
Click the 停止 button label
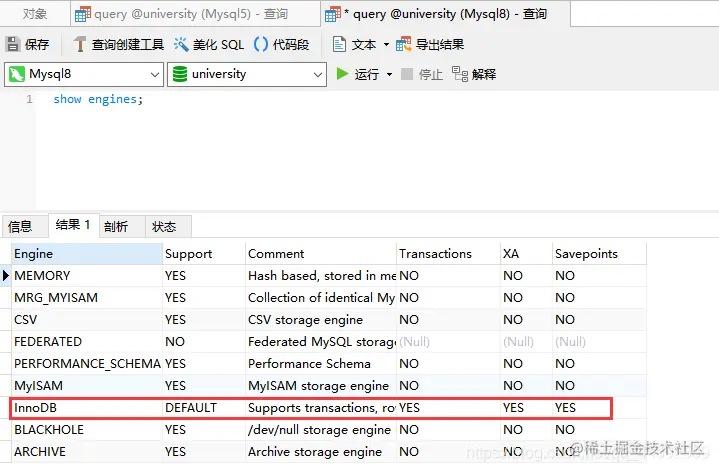[431, 74]
